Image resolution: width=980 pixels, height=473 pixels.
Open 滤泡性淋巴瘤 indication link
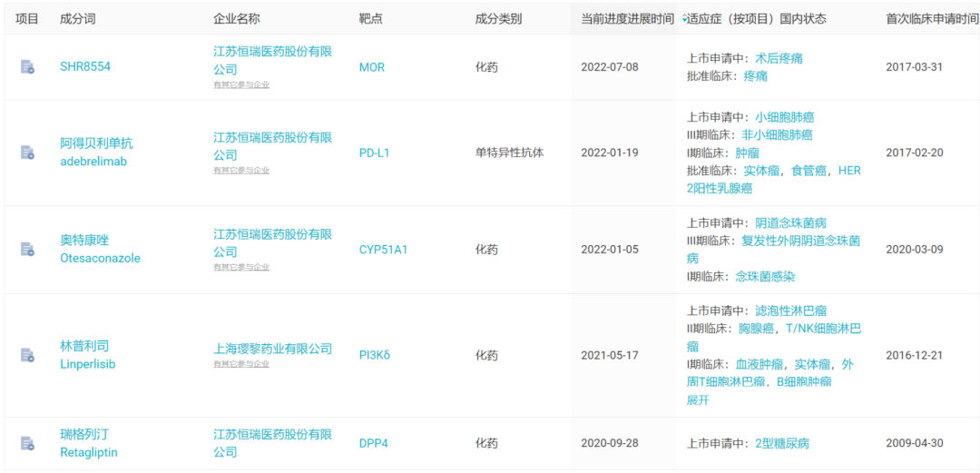(x=790, y=310)
